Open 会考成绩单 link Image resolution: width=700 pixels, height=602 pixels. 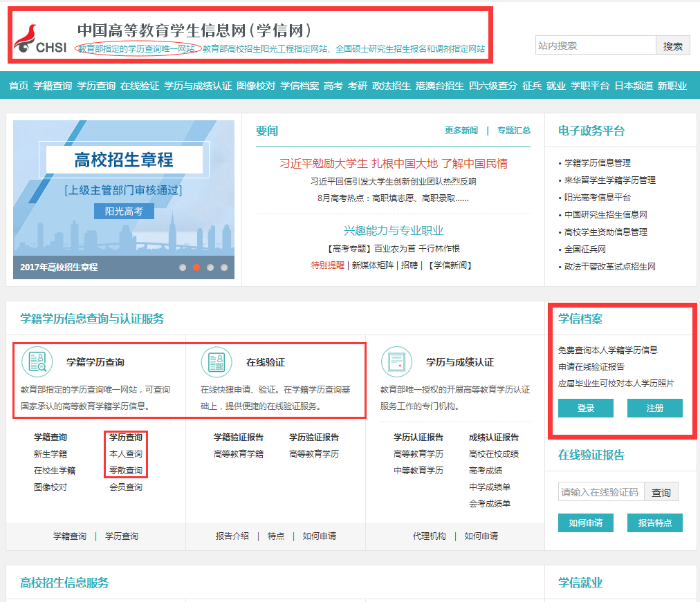490,504
